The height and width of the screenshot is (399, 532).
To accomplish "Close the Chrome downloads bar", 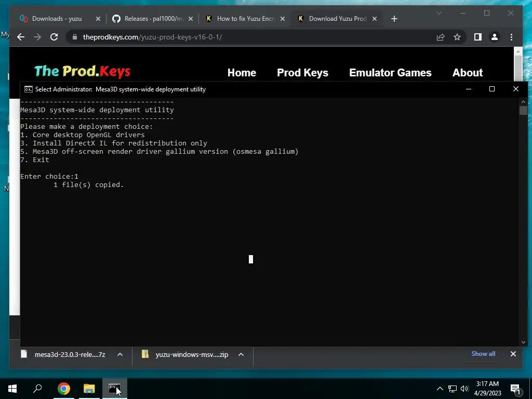I will (513, 354).
